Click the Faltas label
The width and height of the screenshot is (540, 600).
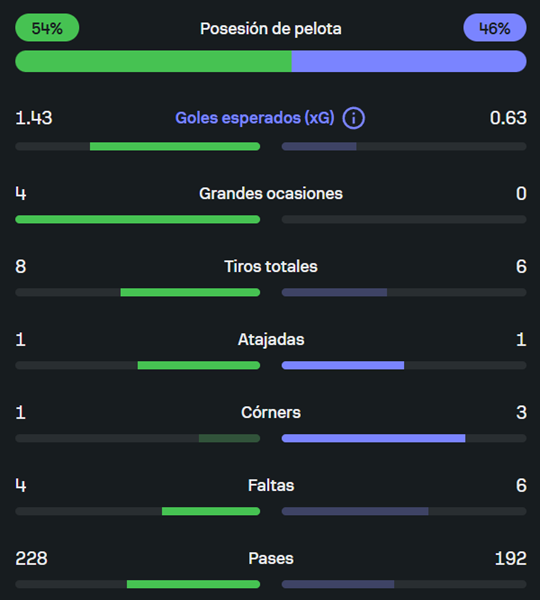(x=271, y=486)
